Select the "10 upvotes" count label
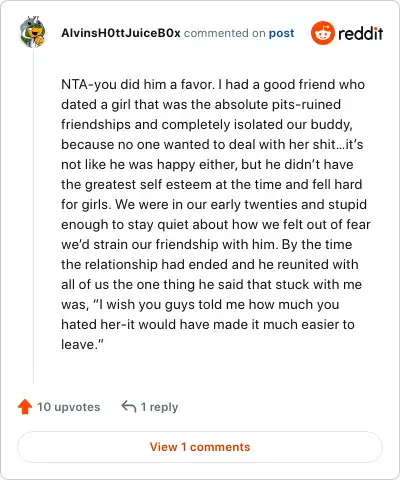The image size is (400, 480). 68,407
